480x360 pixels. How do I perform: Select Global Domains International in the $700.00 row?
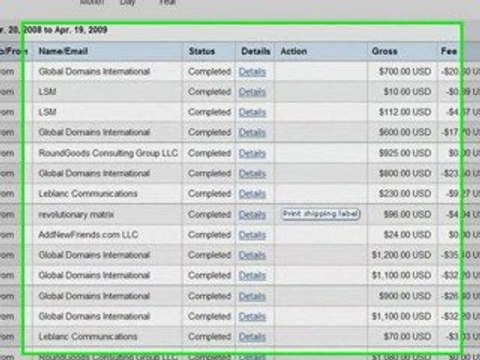coord(94,71)
